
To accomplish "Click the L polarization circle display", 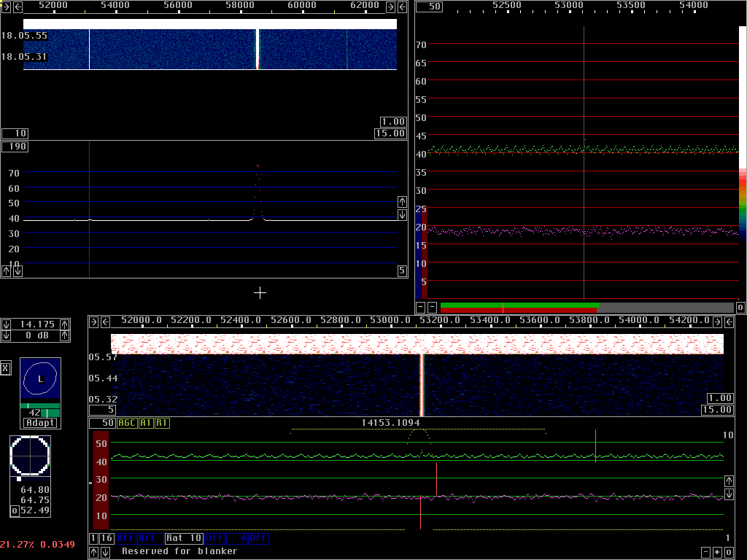I will pyautogui.click(x=41, y=378).
